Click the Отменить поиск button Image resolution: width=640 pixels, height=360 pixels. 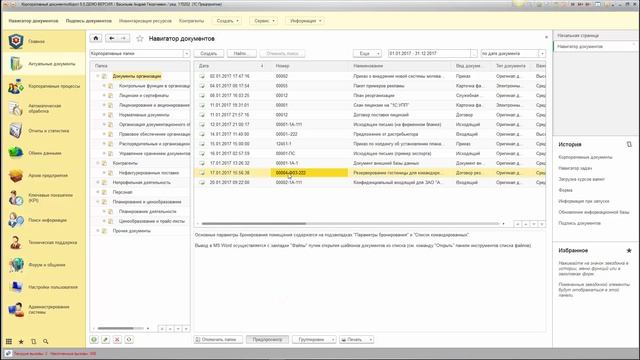[x=282, y=53]
